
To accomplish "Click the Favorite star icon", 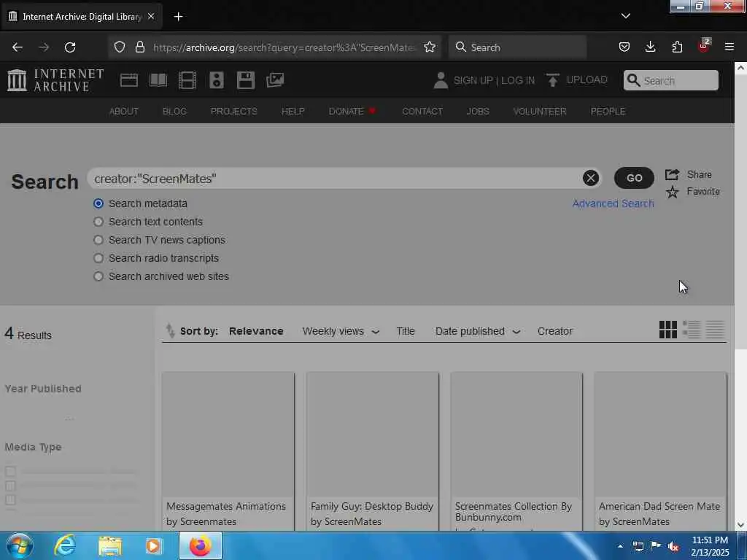I will 672,192.
